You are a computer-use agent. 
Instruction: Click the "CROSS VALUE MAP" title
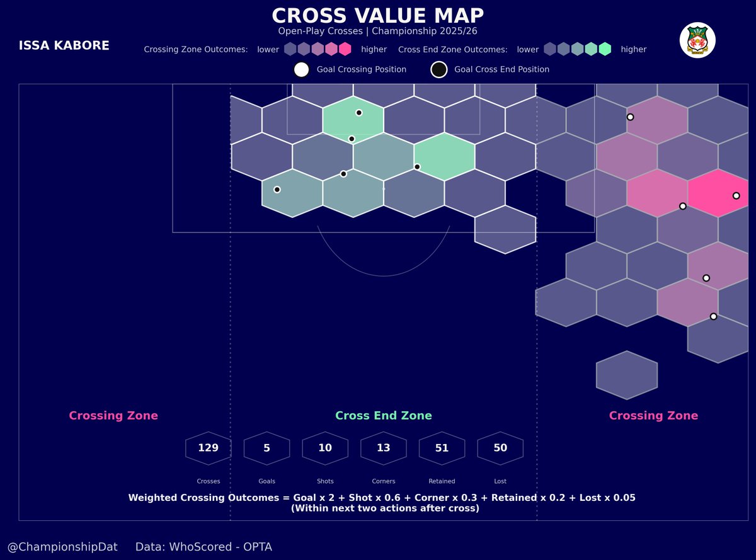[378, 16]
